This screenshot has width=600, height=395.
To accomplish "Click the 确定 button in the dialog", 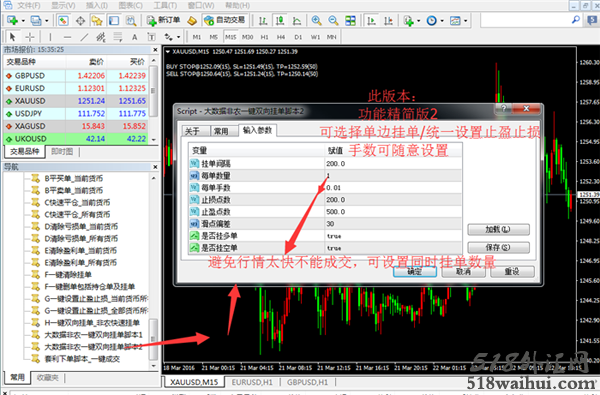I will [x=415, y=271].
